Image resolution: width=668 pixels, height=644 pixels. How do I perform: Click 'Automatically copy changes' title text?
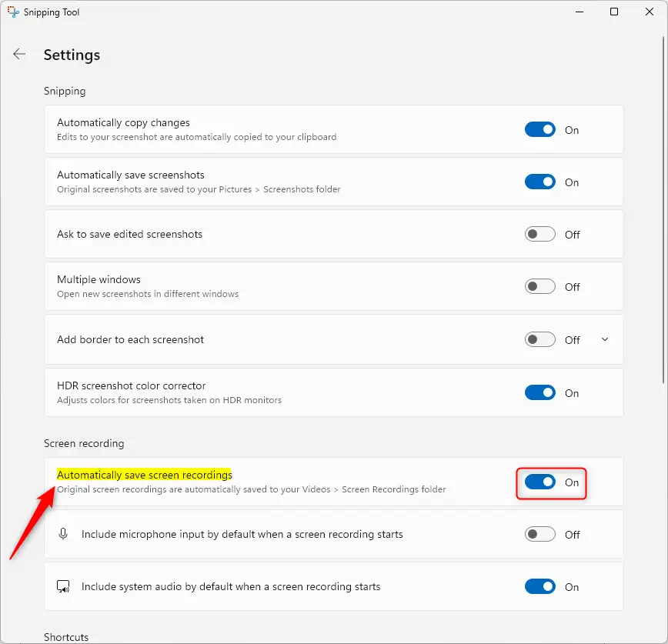[x=123, y=122]
